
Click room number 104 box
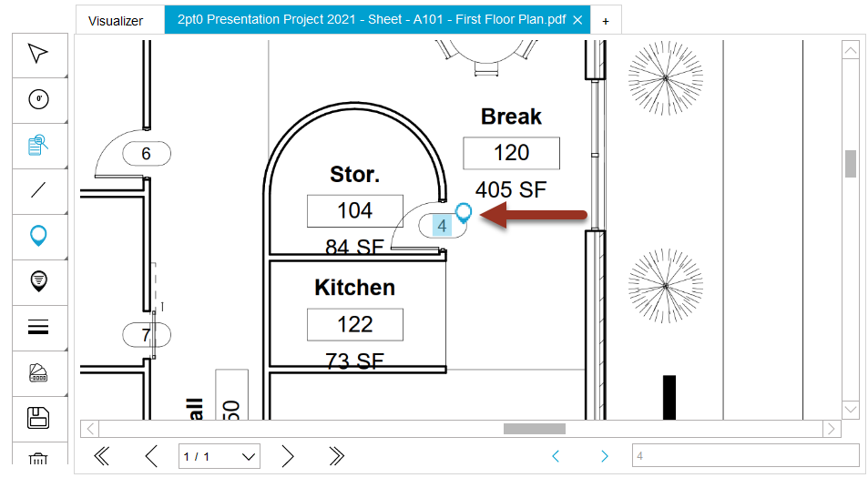pyautogui.click(x=355, y=211)
